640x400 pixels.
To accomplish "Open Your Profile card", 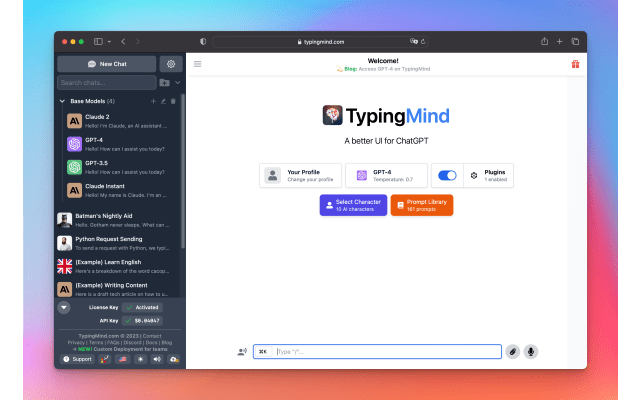I will coord(300,176).
